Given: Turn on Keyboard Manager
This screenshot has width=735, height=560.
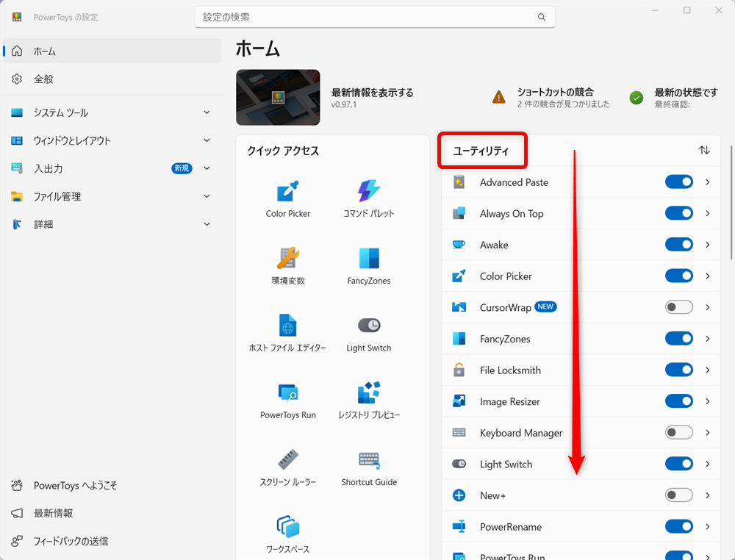Looking at the screenshot, I should click(679, 433).
